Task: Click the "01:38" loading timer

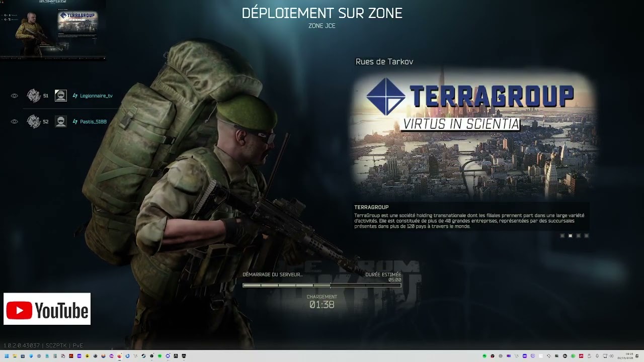Action: click(322, 305)
